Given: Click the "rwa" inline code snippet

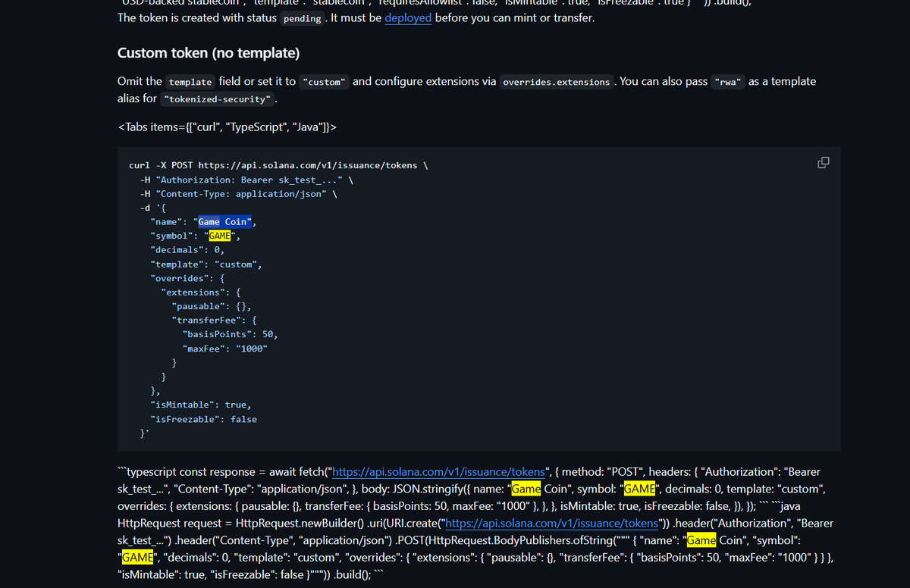Looking at the screenshot, I should [728, 82].
